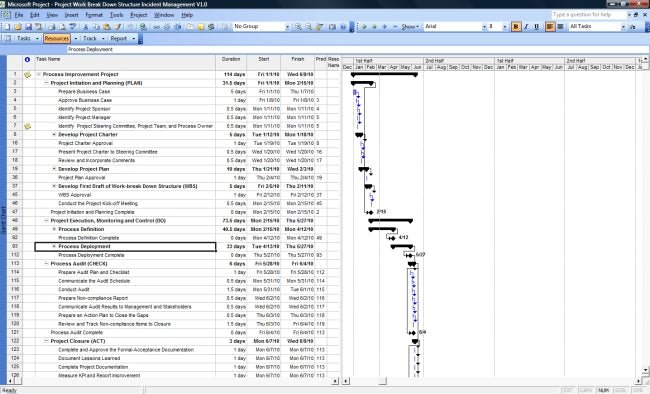The width and height of the screenshot is (650, 394).
Task: Toggle the Project Guide panel
Action: tap(7, 39)
